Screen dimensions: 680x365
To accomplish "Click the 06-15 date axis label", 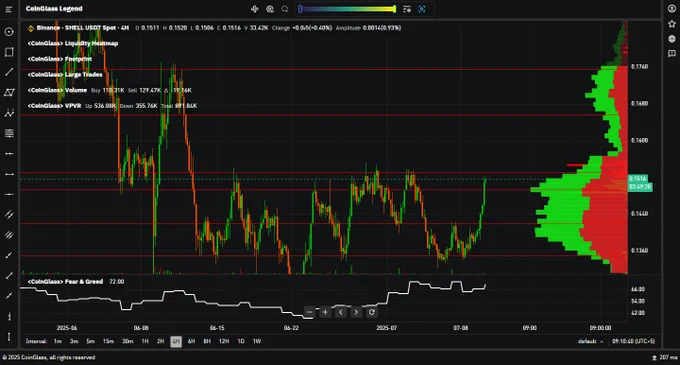I will click(x=217, y=328).
